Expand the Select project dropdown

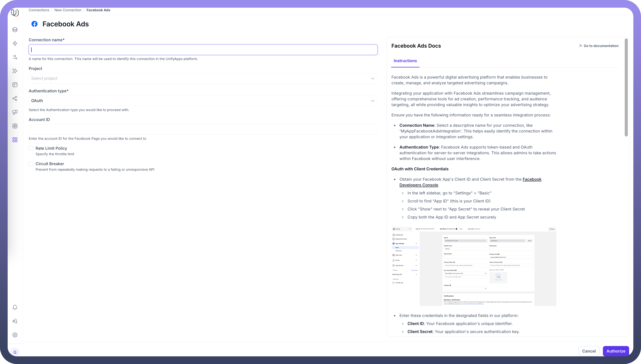coord(203,79)
